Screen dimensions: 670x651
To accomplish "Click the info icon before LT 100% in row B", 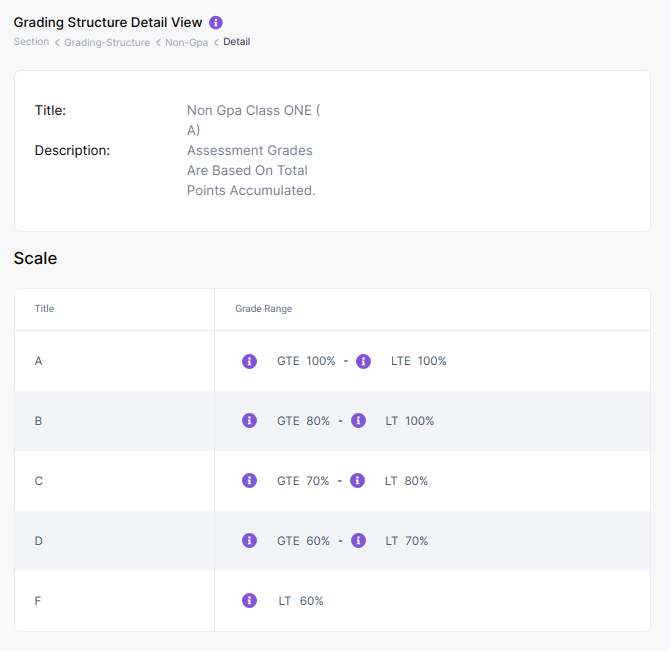I will point(359,421).
